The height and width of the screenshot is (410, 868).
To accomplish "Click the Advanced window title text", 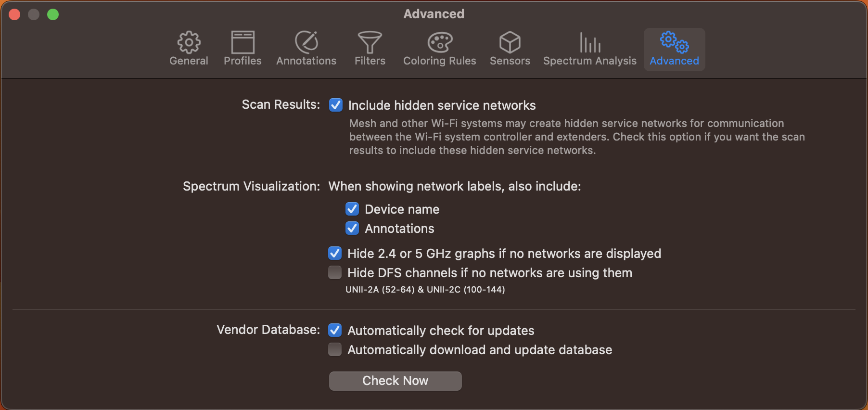I will [434, 14].
